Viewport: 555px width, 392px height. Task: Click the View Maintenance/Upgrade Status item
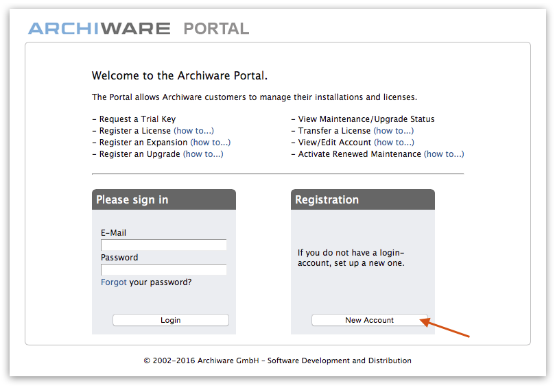coord(366,119)
